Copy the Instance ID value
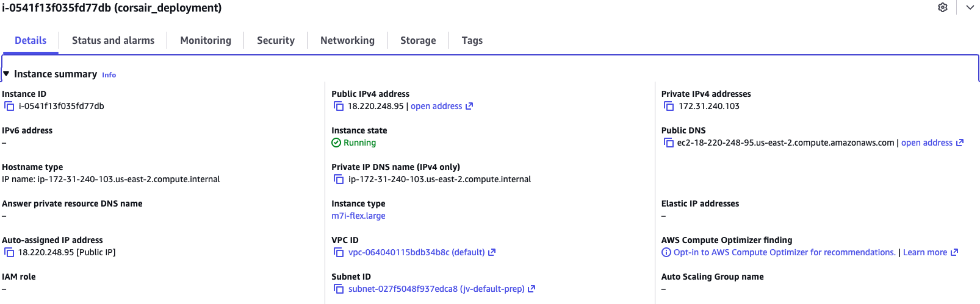 (x=9, y=106)
